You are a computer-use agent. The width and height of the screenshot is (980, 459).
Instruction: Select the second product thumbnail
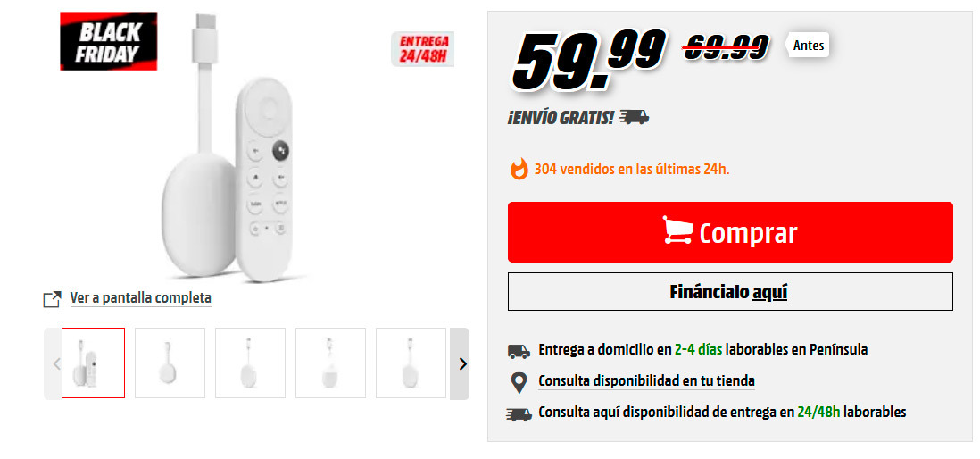[x=170, y=363]
